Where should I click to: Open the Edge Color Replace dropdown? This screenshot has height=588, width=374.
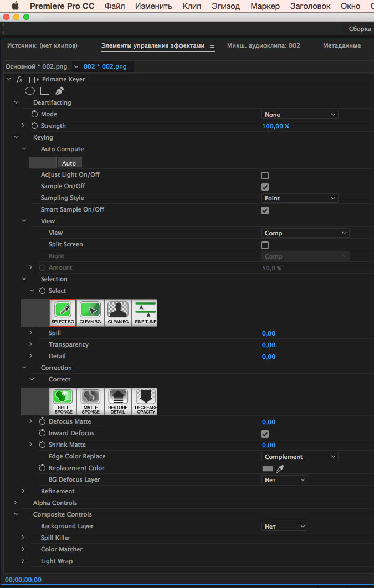click(299, 457)
